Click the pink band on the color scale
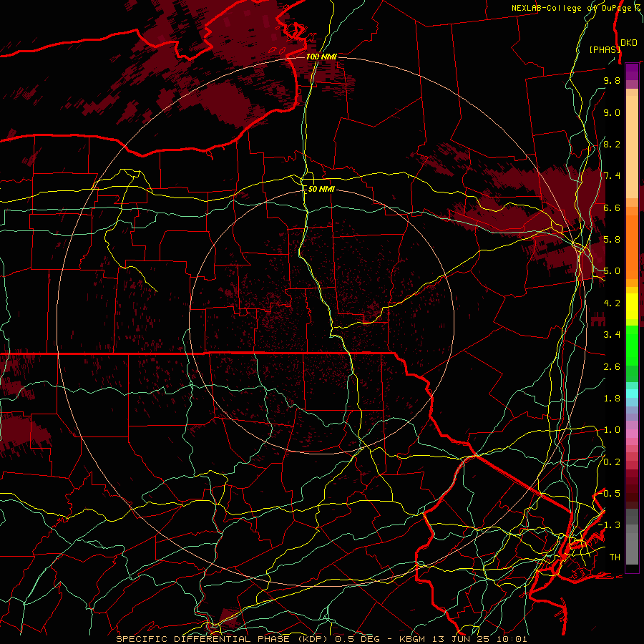644x644 pixels. tap(632, 434)
